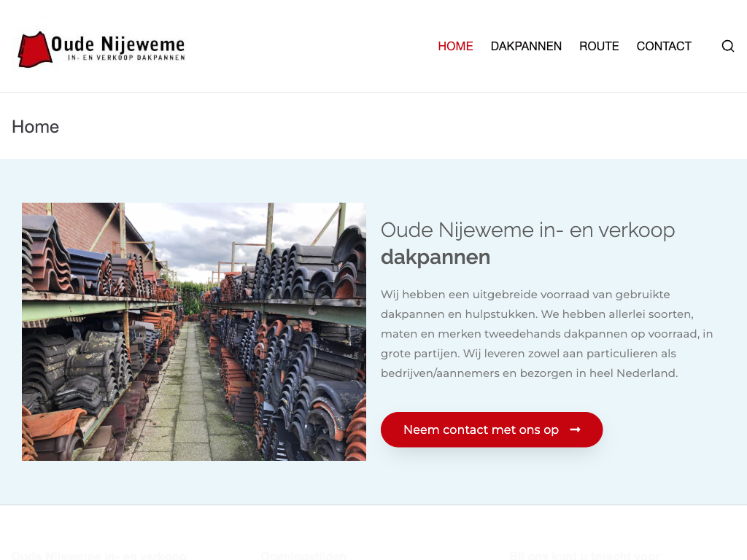Click the faded 'Openingstijden' footer heading
The height and width of the screenshot is (560, 747).
[303, 556]
